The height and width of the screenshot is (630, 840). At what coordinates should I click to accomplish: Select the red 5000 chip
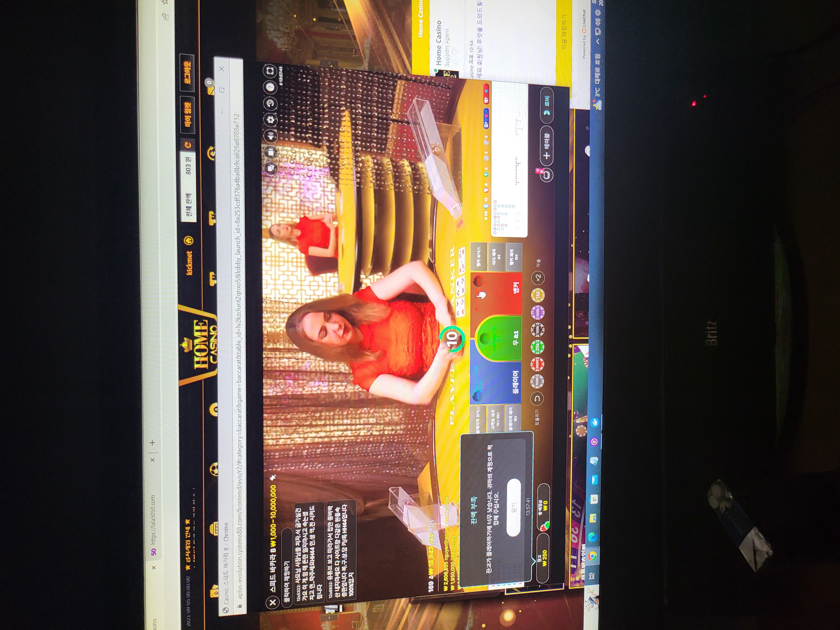pyautogui.click(x=538, y=364)
